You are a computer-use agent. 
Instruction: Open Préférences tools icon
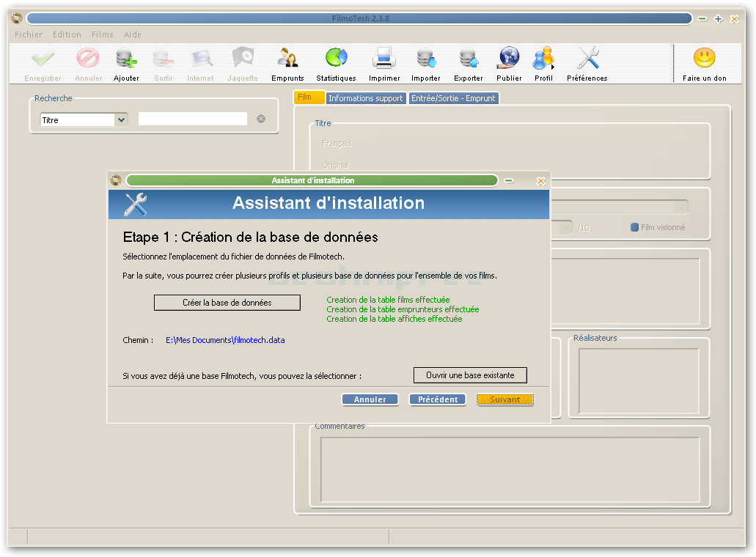[587, 59]
